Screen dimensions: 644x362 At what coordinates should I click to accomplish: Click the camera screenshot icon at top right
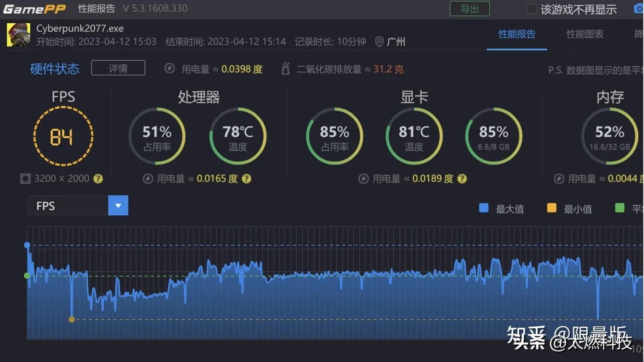[638, 9]
